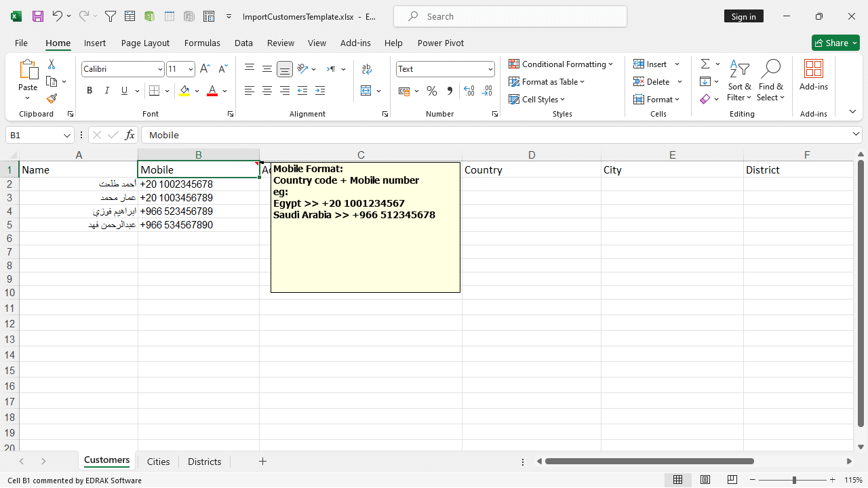Click the Delete cells button
The width and height of the screenshot is (868, 488).
[x=652, y=81]
